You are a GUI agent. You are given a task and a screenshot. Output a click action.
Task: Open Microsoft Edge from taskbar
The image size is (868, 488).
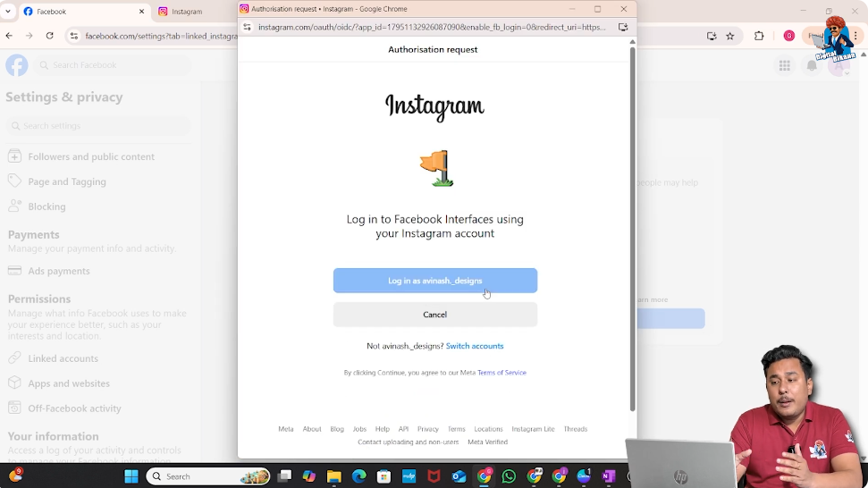click(x=358, y=476)
